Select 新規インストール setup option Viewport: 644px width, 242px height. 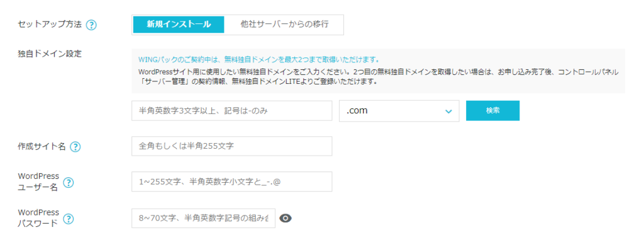pos(179,25)
